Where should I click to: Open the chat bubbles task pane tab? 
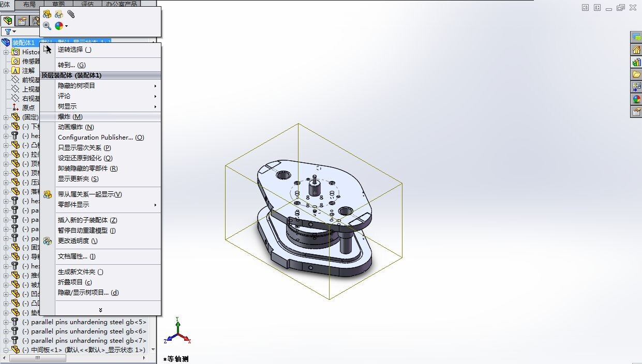pyautogui.click(x=636, y=37)
